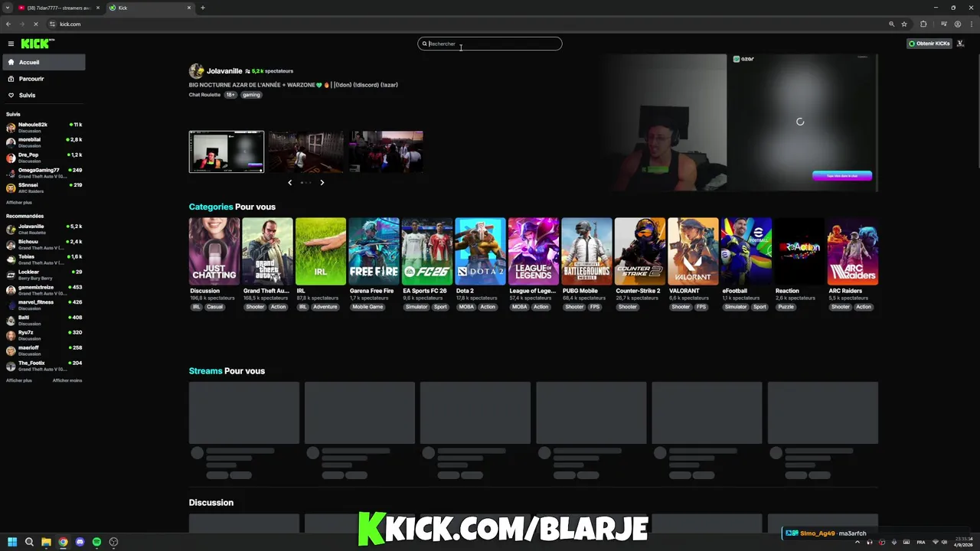The image size is (980, 551).
Task: Show next featured stream with right arrow
Action: pos(322,182)
